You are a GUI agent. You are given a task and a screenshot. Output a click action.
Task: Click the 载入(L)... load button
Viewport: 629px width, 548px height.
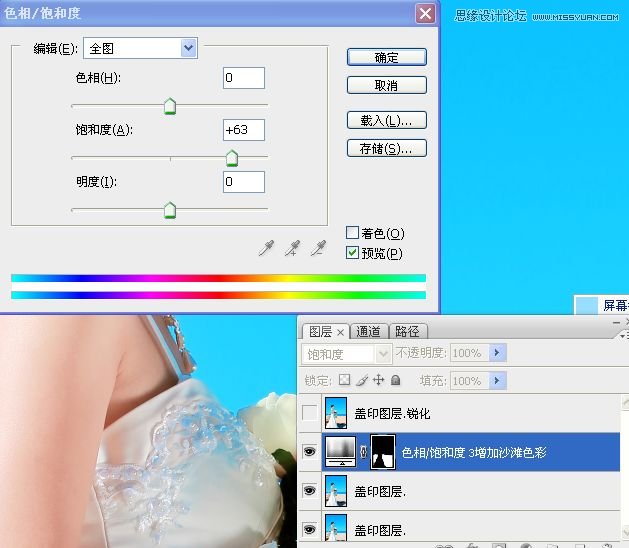[x=386, y=120]
